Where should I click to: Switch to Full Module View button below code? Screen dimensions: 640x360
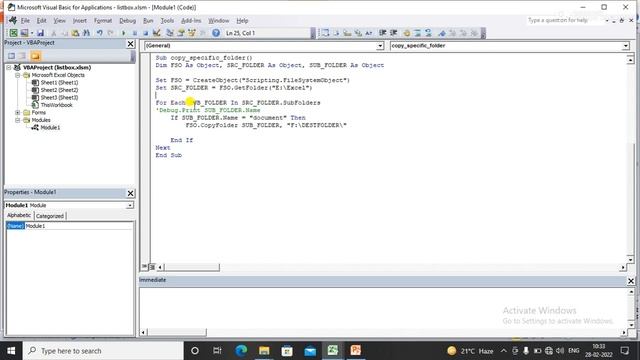152,267
